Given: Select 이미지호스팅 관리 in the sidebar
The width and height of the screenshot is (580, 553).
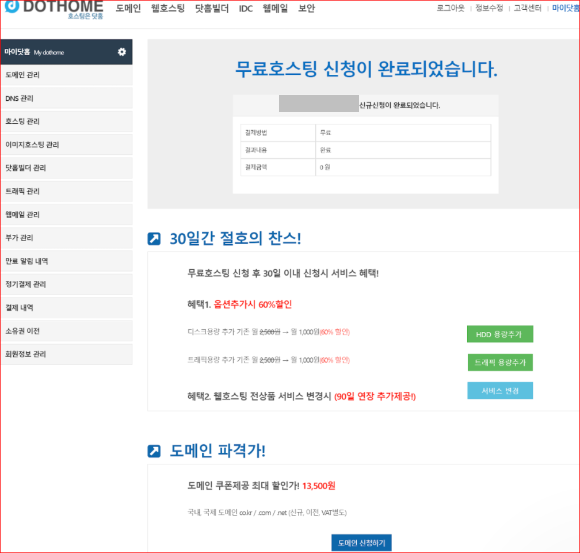Looking at the screenshot, I should [67, 145].
